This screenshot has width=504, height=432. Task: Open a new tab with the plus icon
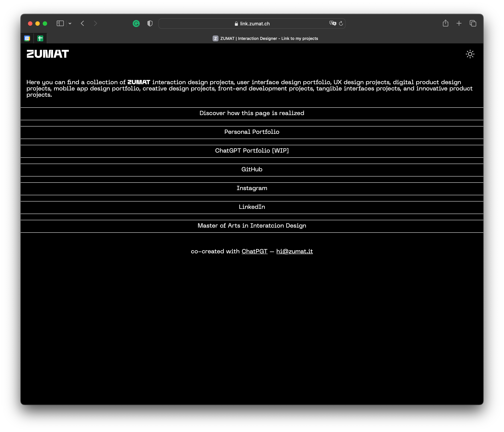click(x=459, y=23)
